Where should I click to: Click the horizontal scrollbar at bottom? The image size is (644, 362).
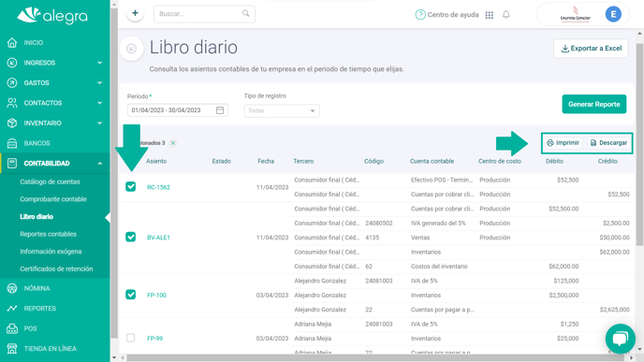coord(375,358)
